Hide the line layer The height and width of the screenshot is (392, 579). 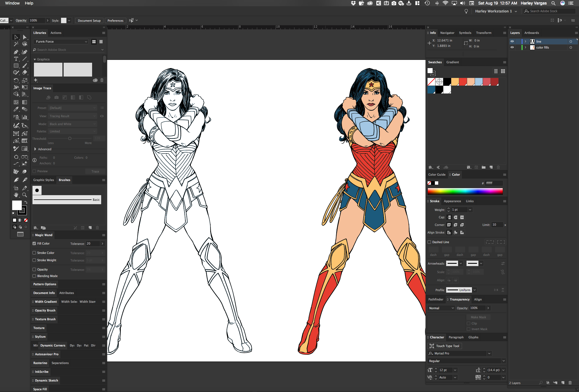pyautogui.click(x=512, y=42)
